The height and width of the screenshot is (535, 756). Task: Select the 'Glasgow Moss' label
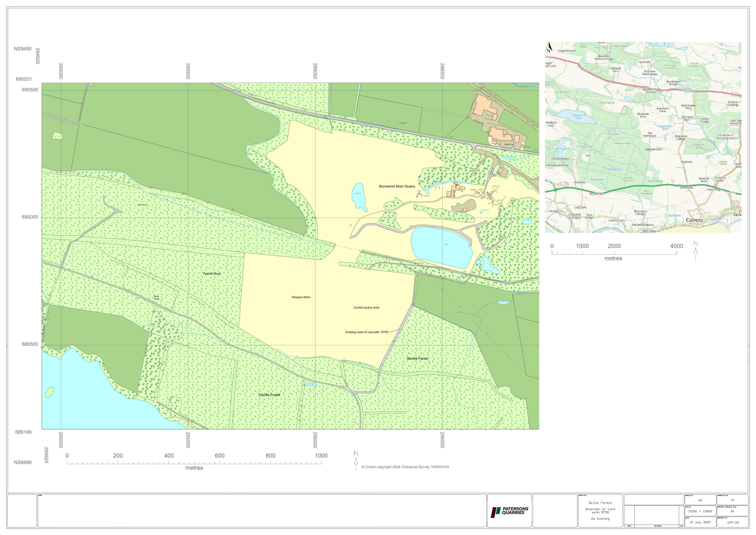pos(301,297)
